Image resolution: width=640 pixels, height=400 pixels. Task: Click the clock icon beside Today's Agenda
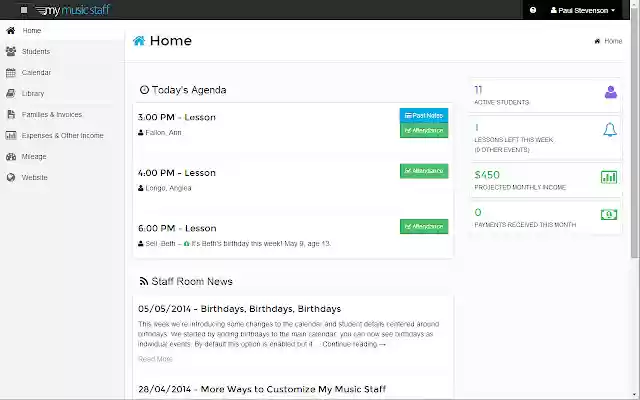[144, 90]
